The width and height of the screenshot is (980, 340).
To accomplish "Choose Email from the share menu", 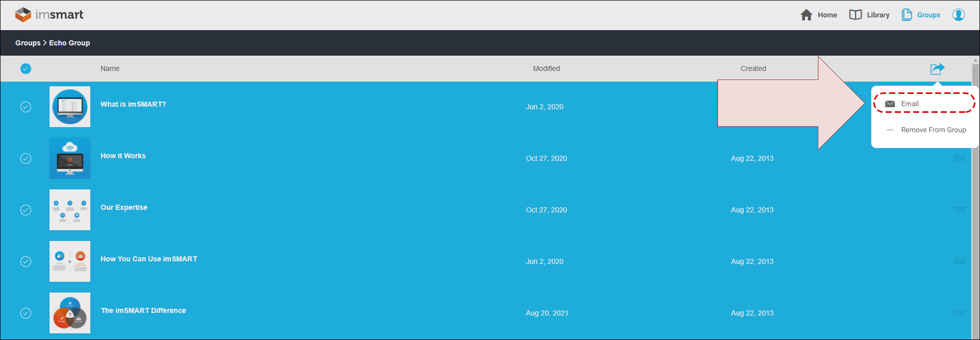I will click(924, 104).
